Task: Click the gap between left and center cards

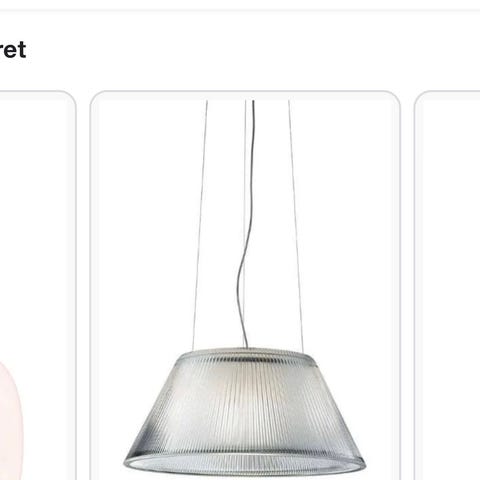Action: point(83,287)
